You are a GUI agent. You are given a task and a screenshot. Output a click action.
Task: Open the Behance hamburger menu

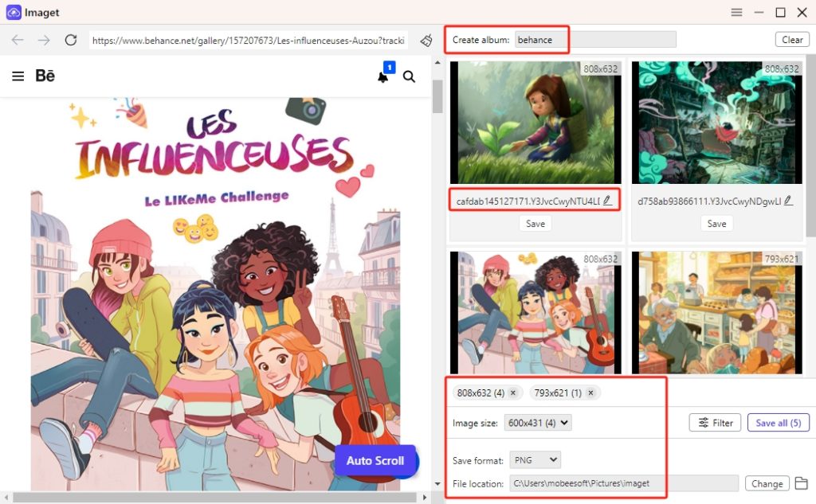17,76
